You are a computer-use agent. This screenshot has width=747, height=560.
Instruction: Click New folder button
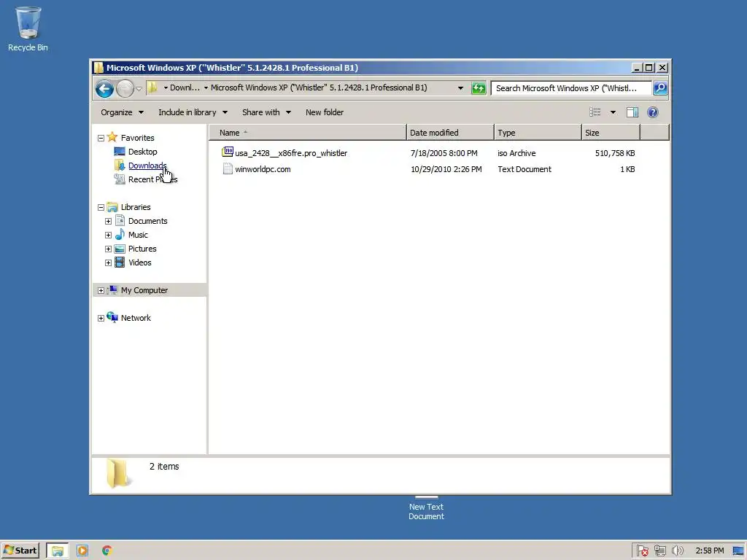[325, 112]
